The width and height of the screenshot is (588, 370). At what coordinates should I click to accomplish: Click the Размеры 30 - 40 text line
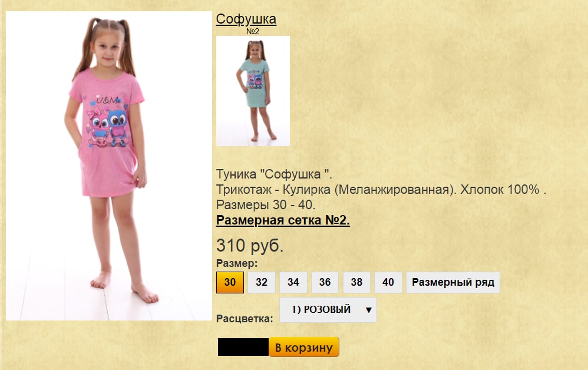tap(266, 204)
